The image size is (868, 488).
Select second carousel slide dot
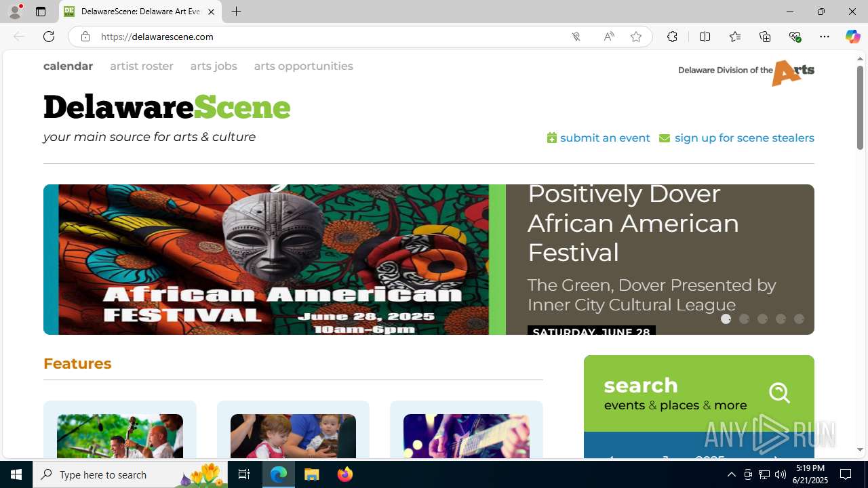(x=744, y=319)
